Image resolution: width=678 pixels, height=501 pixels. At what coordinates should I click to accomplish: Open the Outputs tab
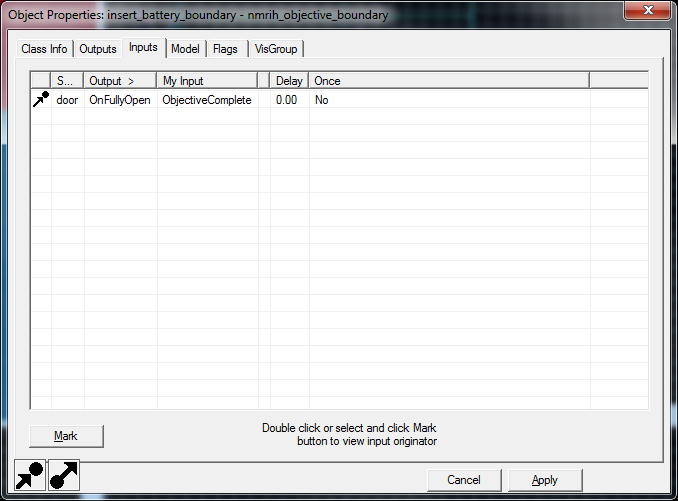(x=98, y=49)
